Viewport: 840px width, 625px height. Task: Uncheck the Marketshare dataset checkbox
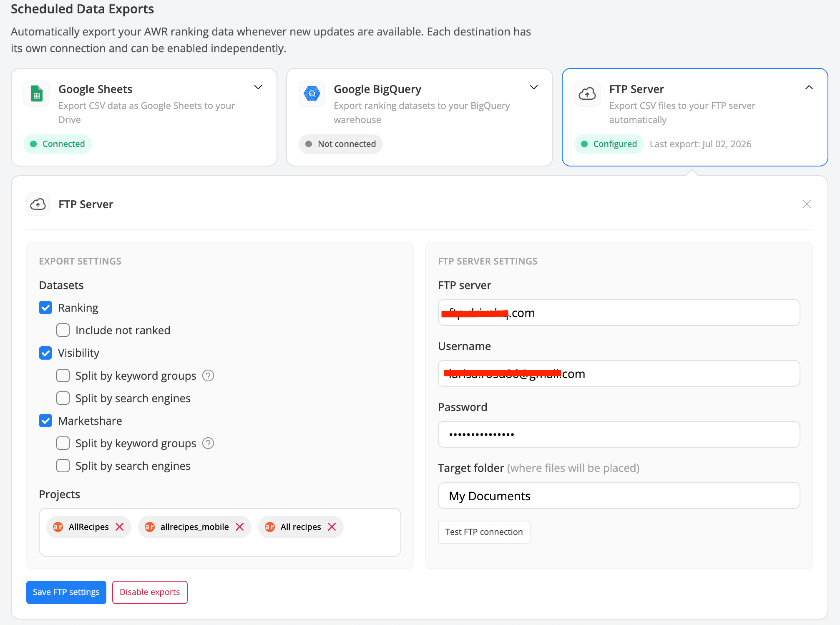[45, 421]
